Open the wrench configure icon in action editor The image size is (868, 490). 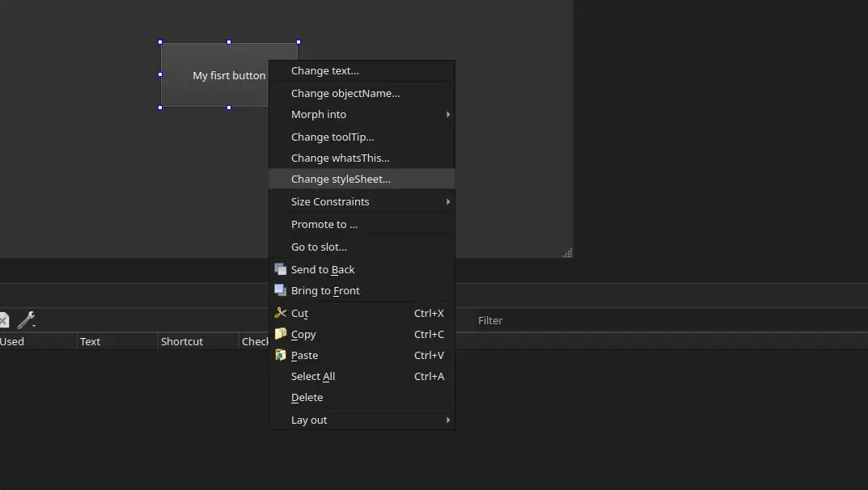[x=26, y=319]
